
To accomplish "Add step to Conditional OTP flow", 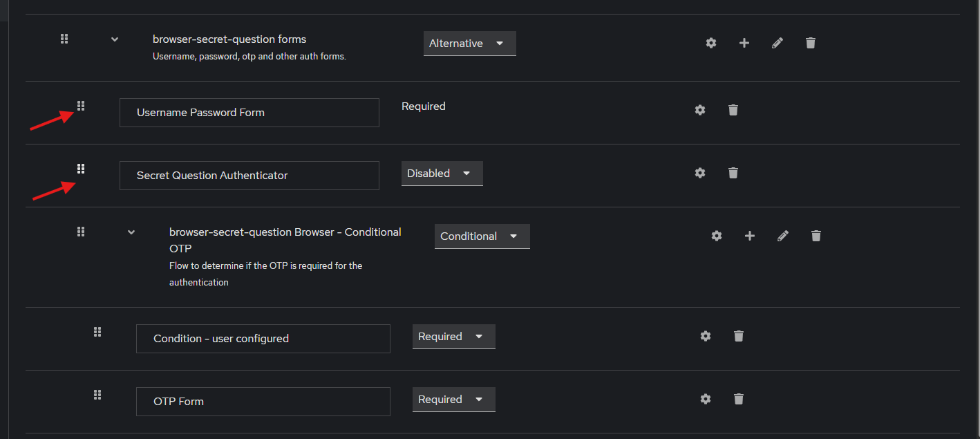I will click(750, 236).
